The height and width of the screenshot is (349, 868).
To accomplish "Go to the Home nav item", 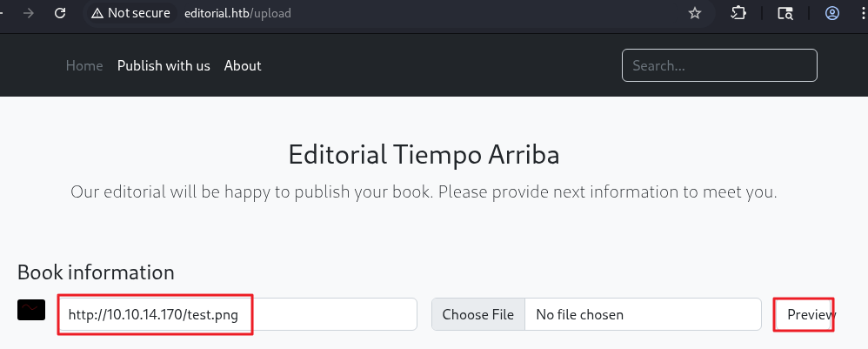I will click(84, 65).
